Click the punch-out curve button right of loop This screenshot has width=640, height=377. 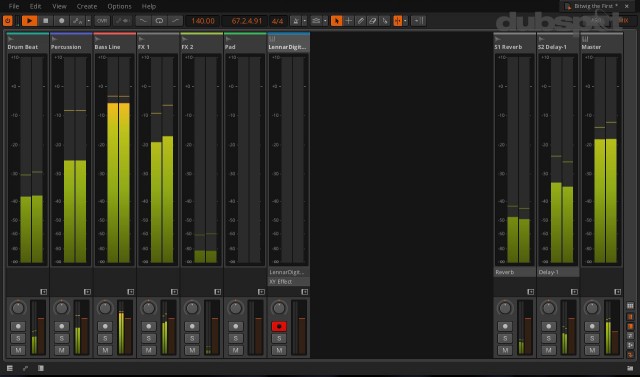(175, 21)
